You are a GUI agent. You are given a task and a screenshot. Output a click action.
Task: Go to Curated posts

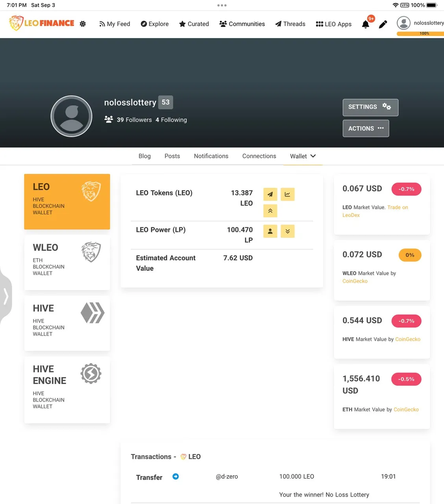(x=194, y=24)
